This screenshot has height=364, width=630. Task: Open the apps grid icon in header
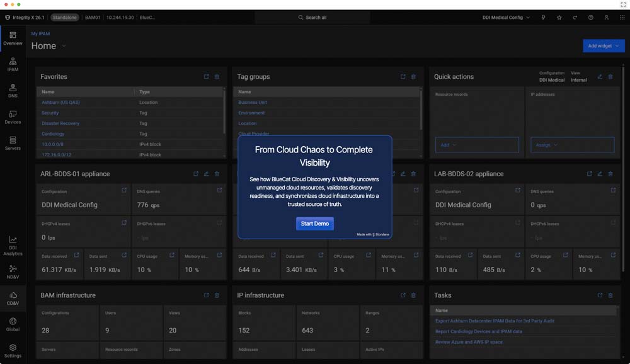(x=622, y=18)
